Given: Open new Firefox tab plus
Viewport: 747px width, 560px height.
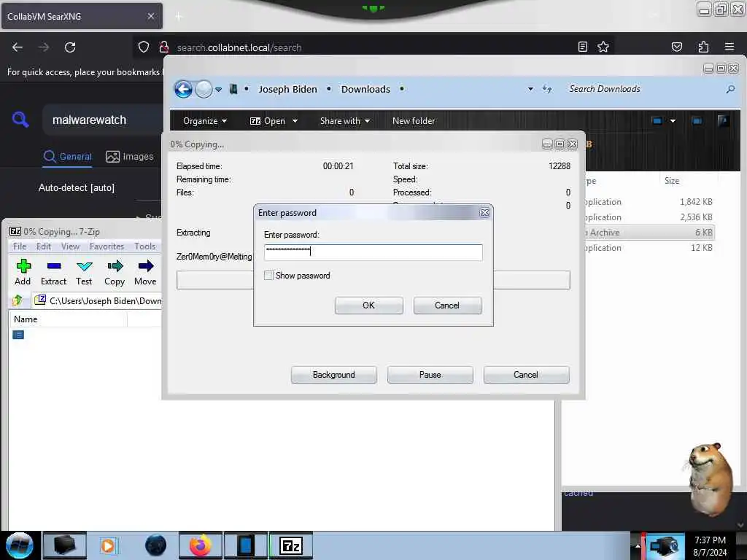Looking at the screenshot, I should tap(179, 17).
